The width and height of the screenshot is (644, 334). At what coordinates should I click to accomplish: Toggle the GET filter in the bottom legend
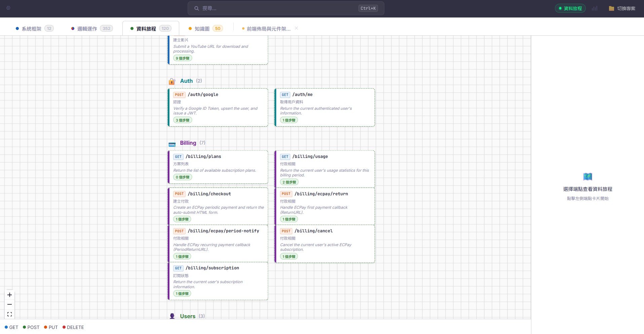[11, 327]
